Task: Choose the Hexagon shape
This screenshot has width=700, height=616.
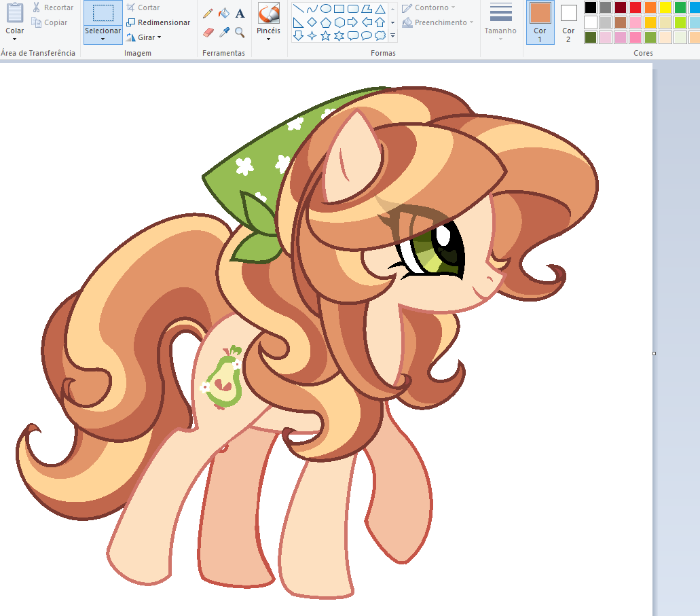Action: (339, 22)
